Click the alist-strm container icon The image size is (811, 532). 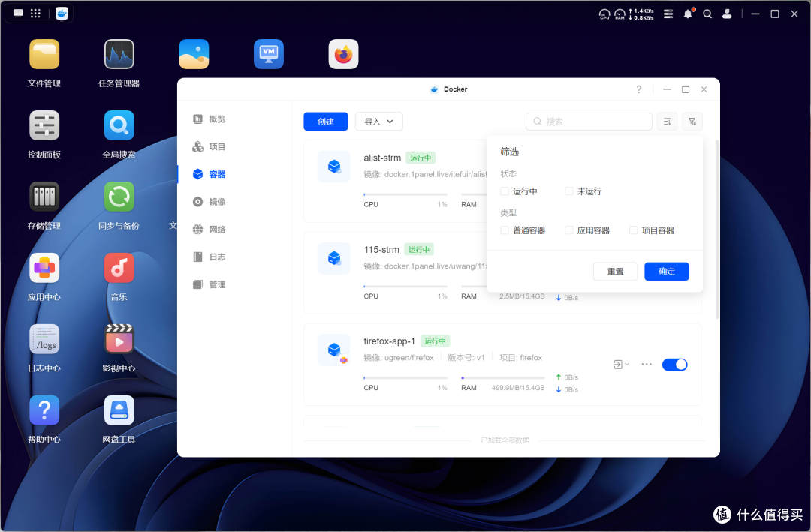pos(334,167)
